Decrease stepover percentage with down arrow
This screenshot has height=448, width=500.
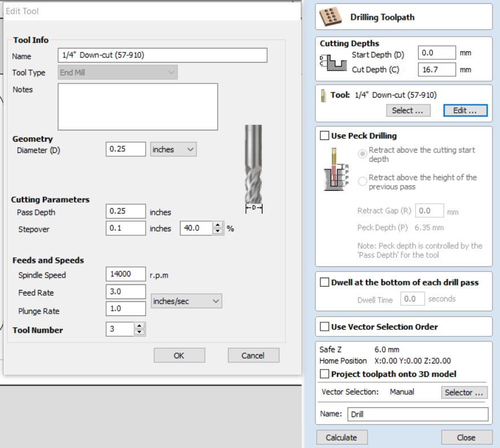[x=218, y=231]
